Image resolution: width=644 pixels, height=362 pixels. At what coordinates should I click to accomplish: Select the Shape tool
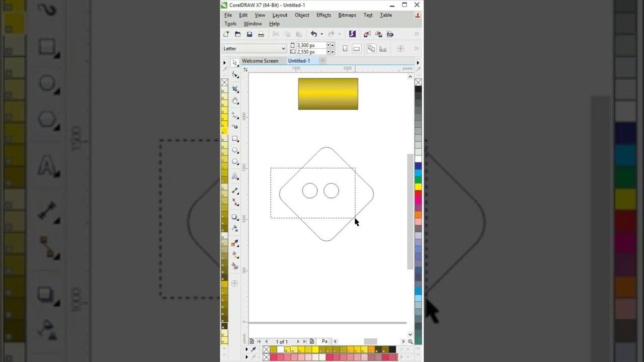click(x=235, y=74)
